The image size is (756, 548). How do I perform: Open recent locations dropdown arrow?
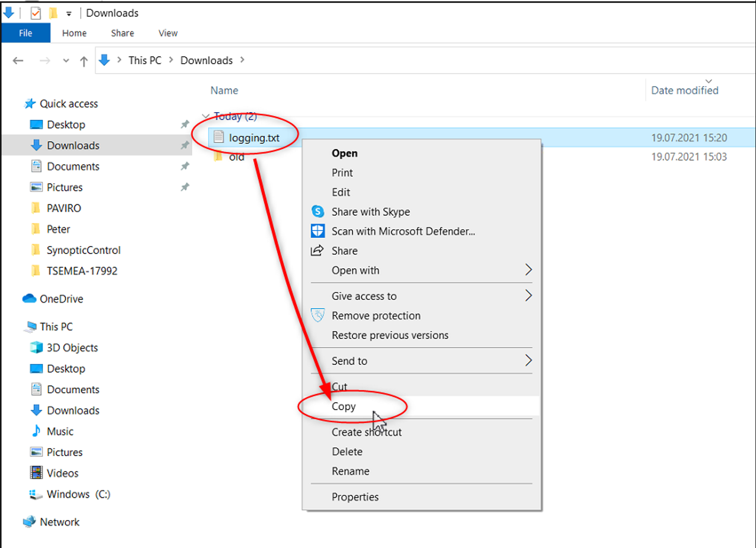[66, 61]
